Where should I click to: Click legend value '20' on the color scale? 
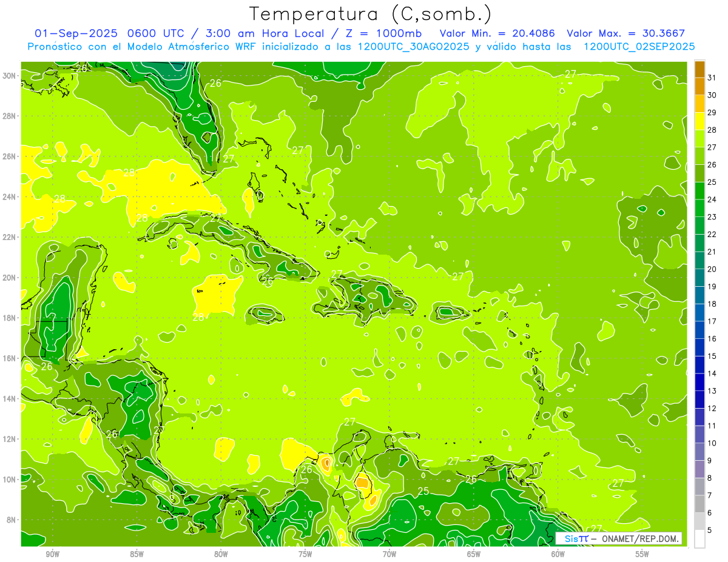pos(712,269)
